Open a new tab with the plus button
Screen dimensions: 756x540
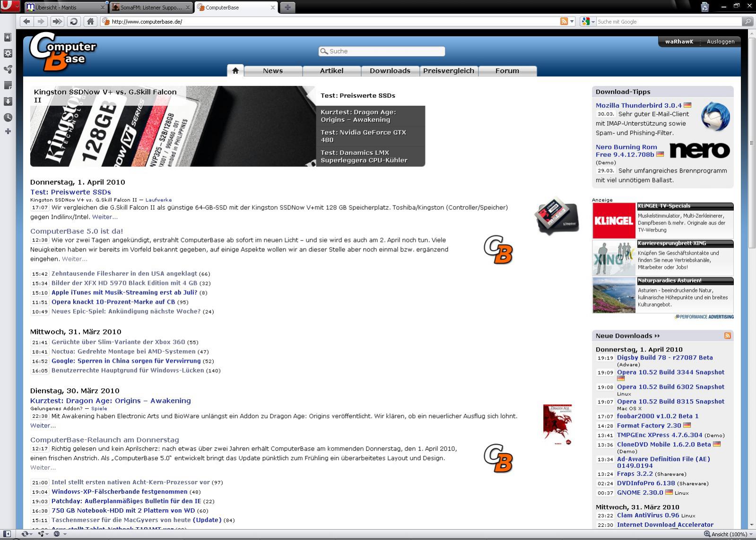pos(287,7)
